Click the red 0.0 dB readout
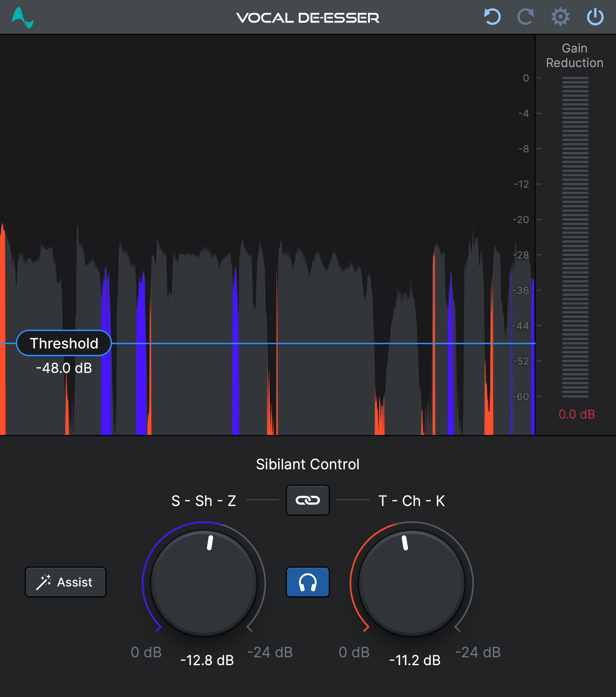The image size is (616, 697). [577, 414]
